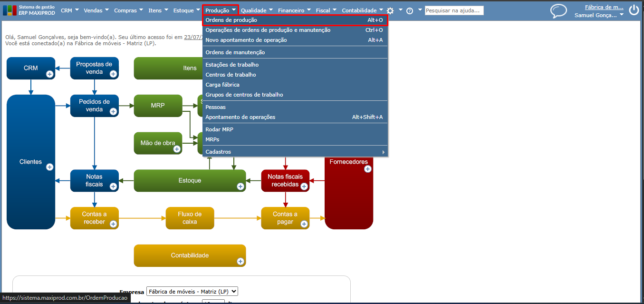This screenshot has height=304, width=644.
Task: Select Carga fábrica menu item
Action: 295,85
